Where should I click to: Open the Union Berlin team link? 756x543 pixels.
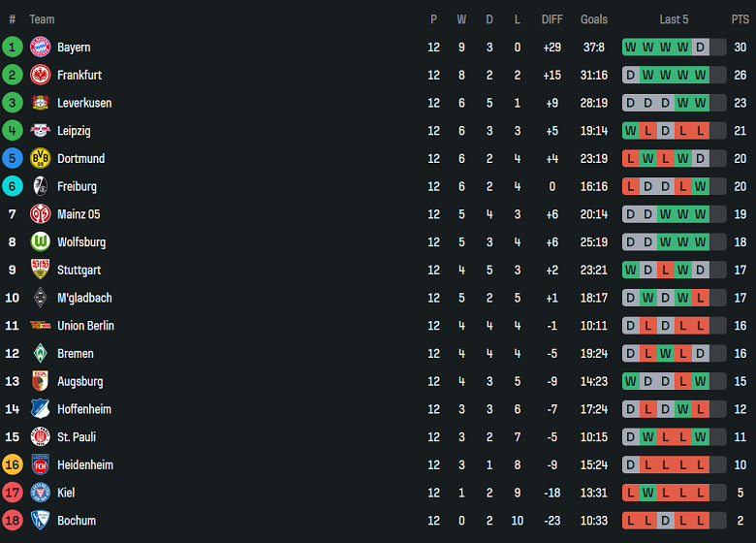[x=86, y=326]
